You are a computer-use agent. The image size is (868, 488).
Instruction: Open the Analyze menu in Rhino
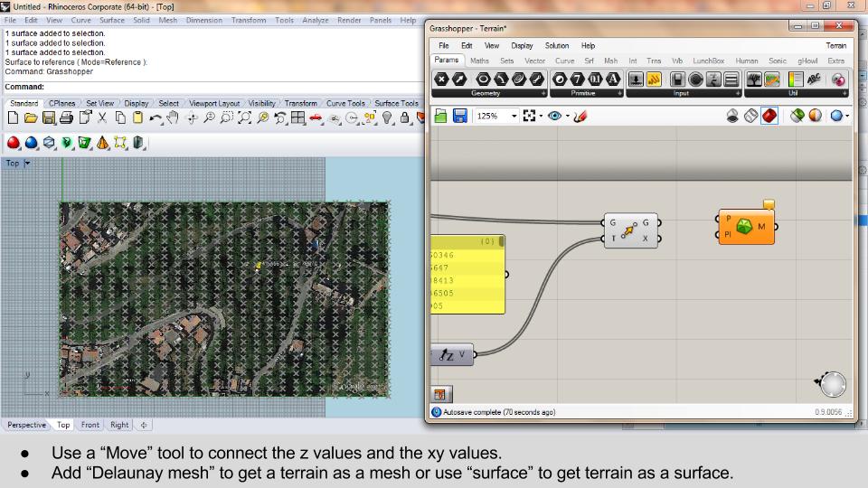315,20
